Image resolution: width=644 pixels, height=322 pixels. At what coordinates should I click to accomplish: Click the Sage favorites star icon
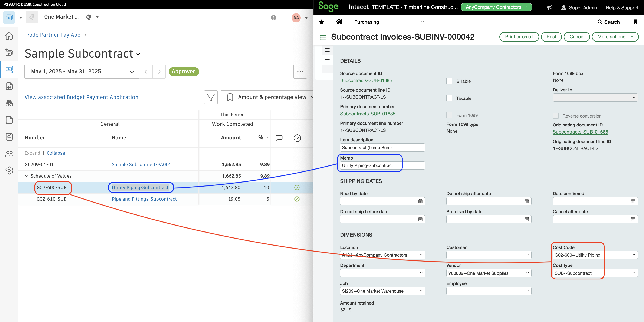(321, 22)
